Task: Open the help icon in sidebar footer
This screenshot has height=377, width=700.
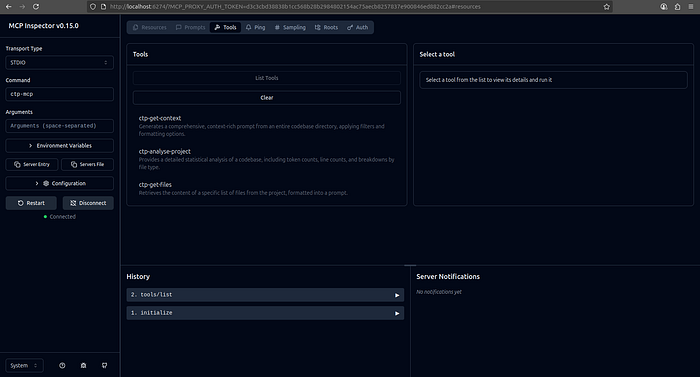Action: (x=62, y=365)
